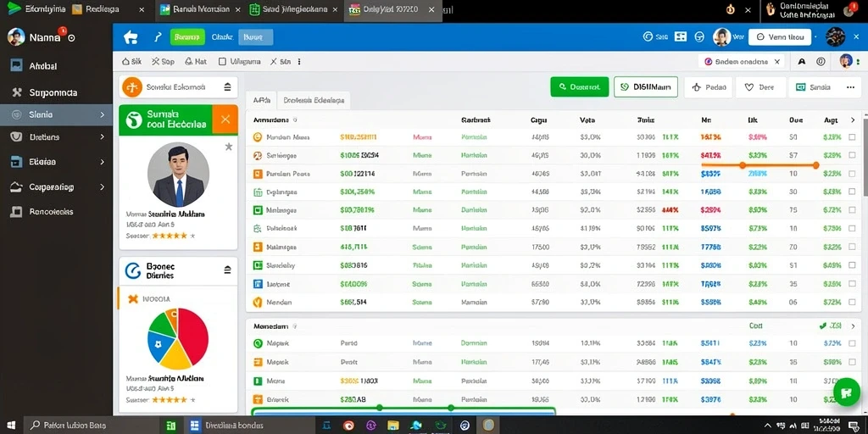Click the Drettars shield icon in sidebar
This screenshot has height=434, width=868.
[x=17, y=136]
